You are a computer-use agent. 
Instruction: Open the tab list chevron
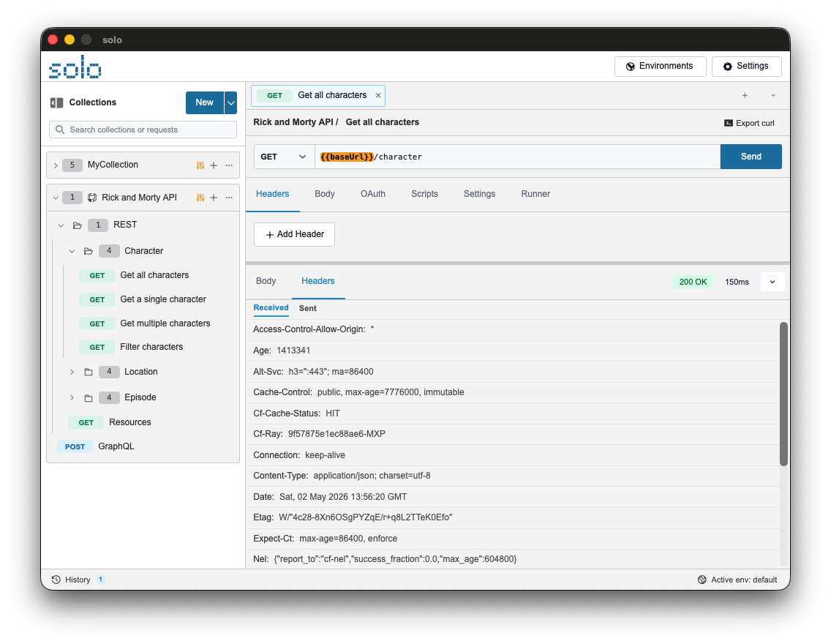click(773, 95)
